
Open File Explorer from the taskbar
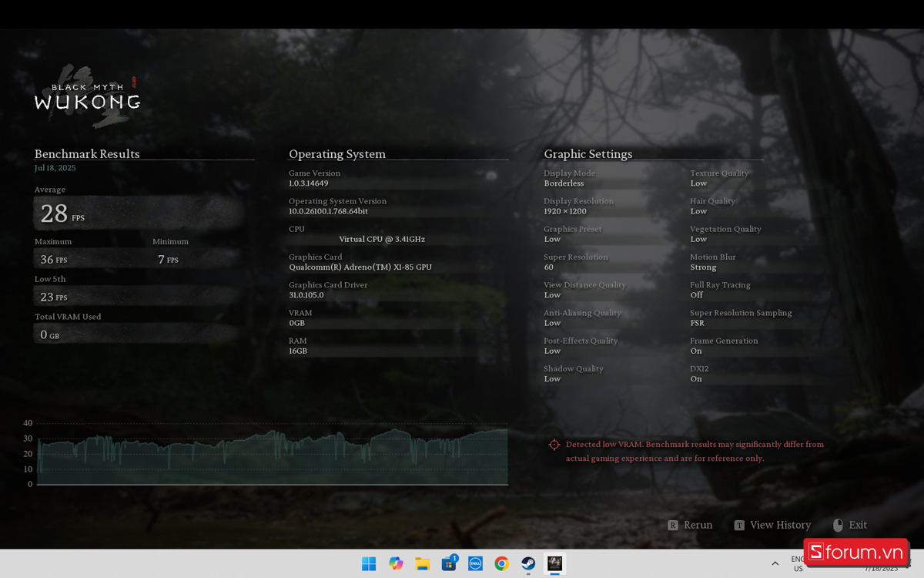click(x=422, y=563)
